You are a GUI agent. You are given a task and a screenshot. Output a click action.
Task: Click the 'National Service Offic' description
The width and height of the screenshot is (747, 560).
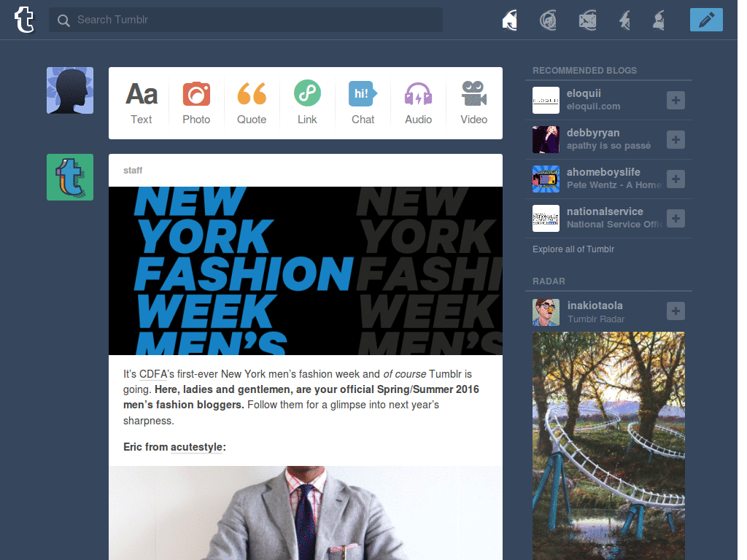pos(614,225)
